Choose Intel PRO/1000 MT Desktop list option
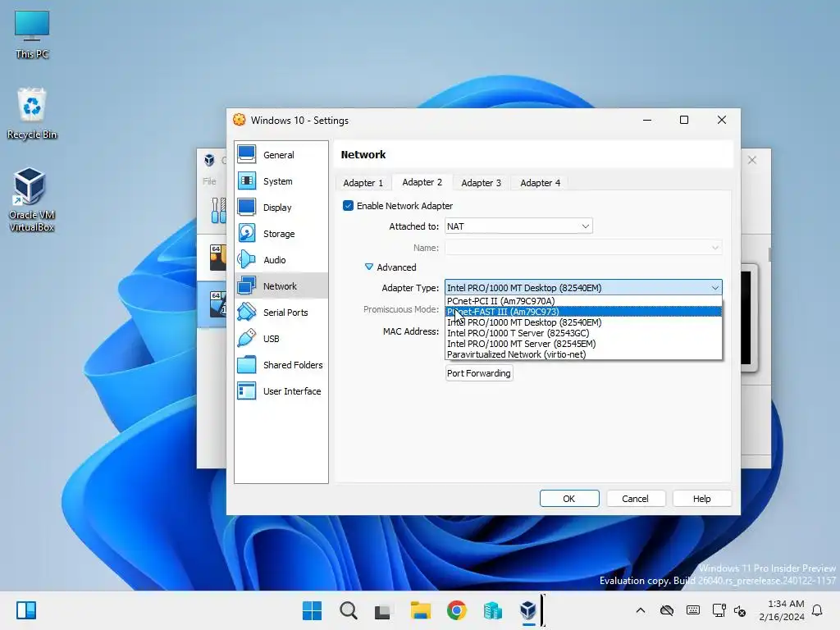 click(x=583, y=322)
